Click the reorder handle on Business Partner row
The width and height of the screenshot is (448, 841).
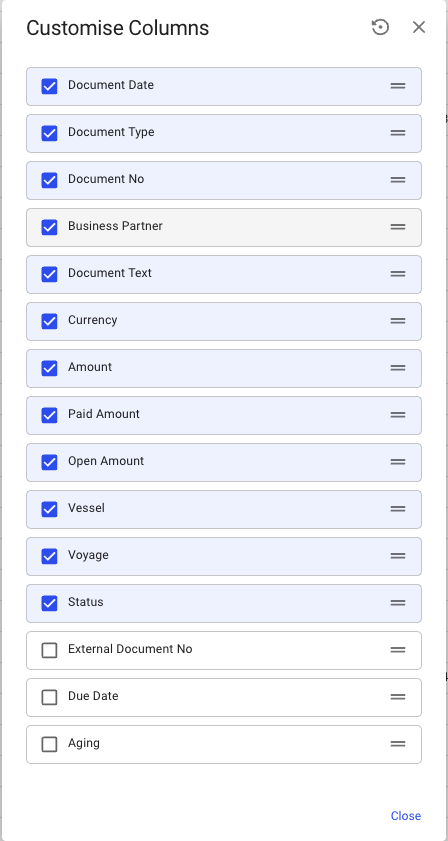pos(398,227)
